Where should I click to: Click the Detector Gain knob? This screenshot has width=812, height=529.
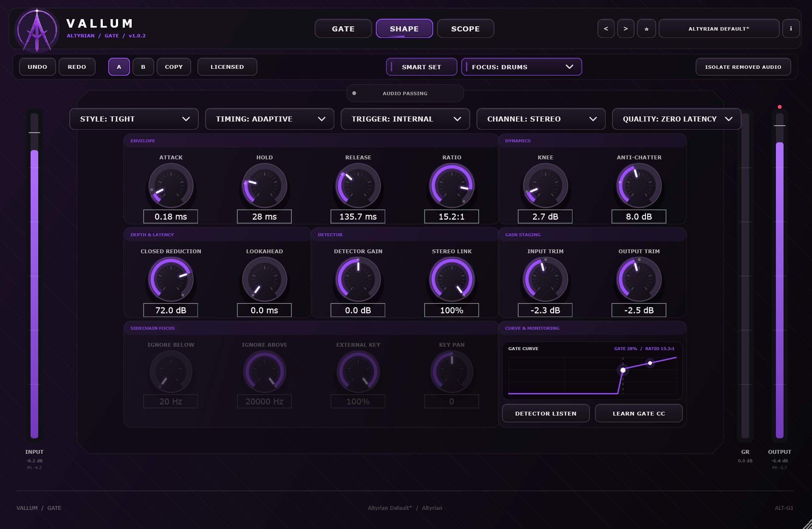358,280
